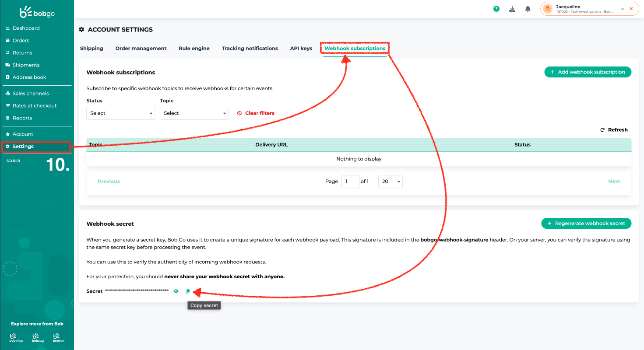The image size is (644, 350).
Task: View the Reports page
Action: (x=22, y=118)
